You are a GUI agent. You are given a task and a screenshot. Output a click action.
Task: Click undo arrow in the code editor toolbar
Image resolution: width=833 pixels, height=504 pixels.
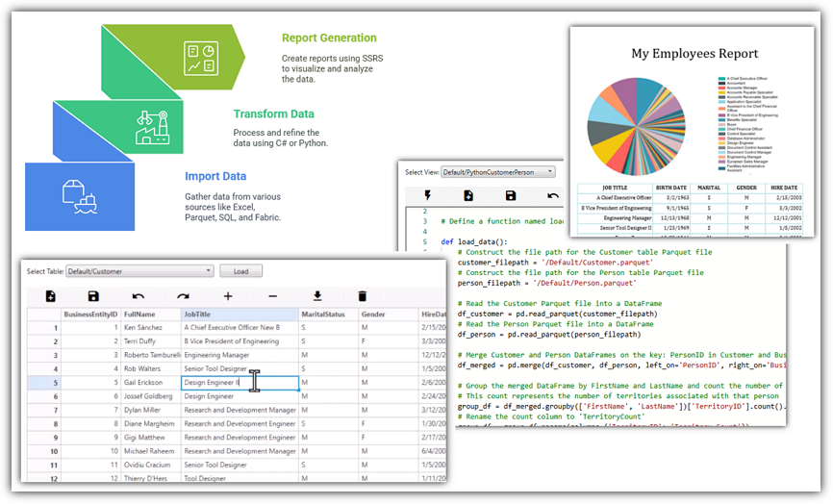click(x=553, y=196)
